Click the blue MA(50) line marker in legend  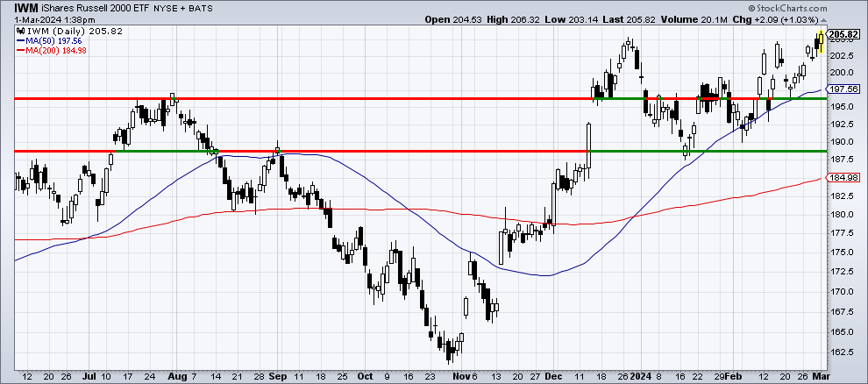coord(20,40)
